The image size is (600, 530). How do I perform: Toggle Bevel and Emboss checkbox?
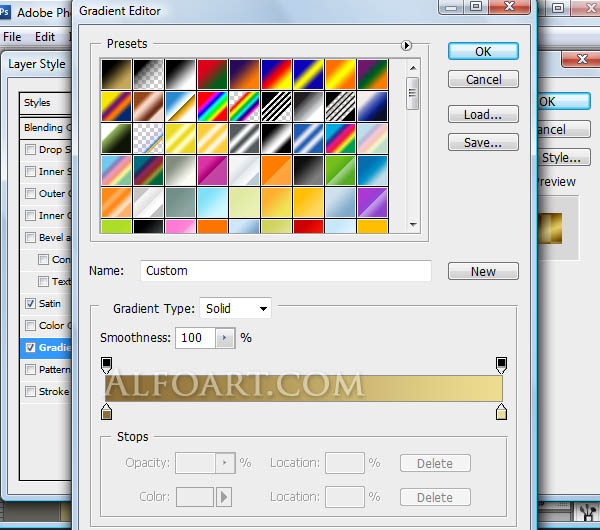coord(30,238)
